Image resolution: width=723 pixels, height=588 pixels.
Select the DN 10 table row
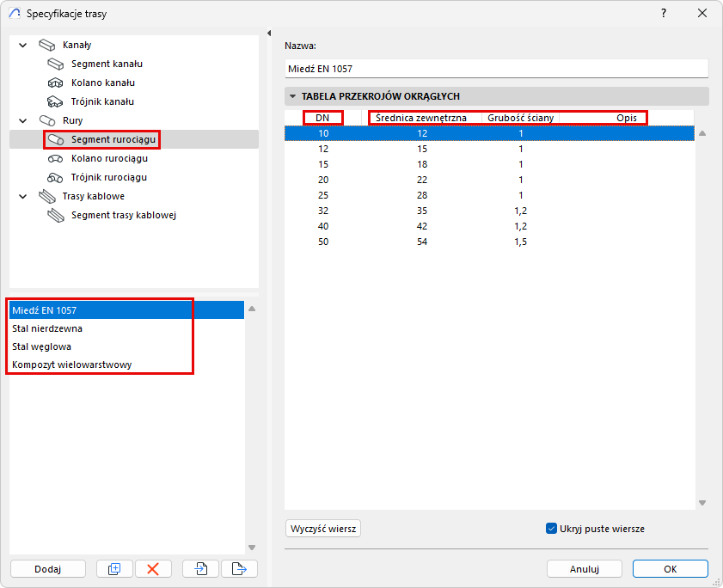(489, 133)
